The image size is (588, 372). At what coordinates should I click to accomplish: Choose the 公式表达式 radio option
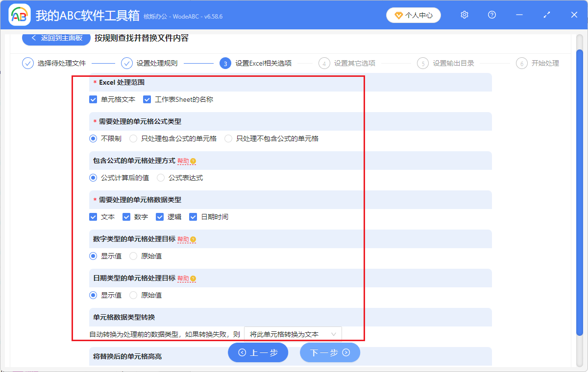coord(160,178)
